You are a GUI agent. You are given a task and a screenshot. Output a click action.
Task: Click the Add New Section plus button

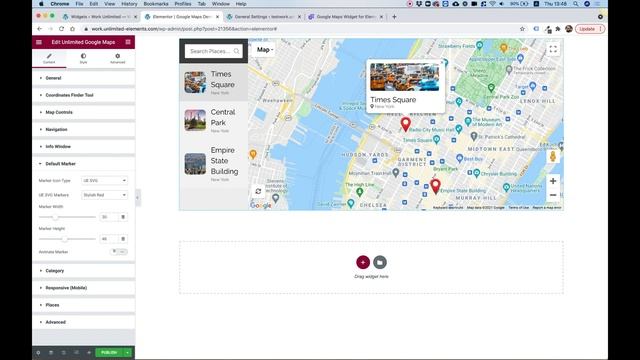(363, 262)
